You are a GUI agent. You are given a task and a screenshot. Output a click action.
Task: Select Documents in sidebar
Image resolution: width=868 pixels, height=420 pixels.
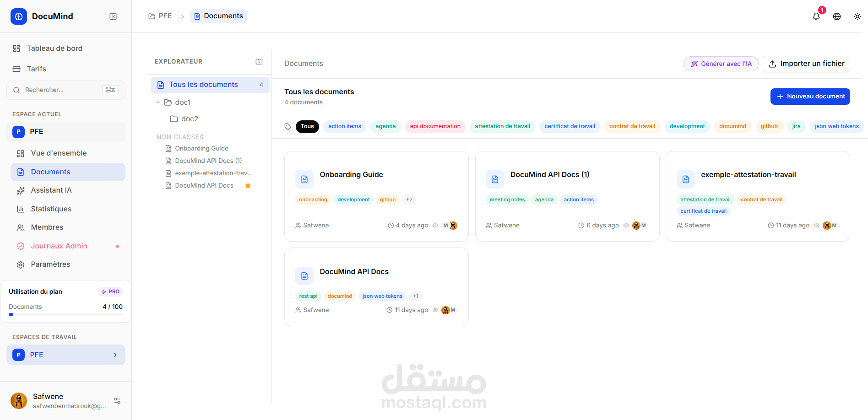click(x=68, y=172)
